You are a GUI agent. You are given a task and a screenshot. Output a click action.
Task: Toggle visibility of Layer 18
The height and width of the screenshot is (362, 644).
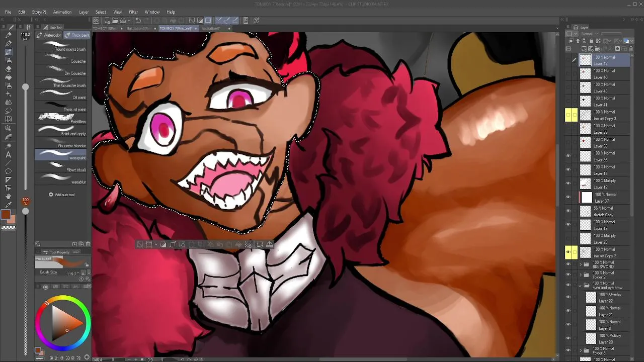pos(568,225)
